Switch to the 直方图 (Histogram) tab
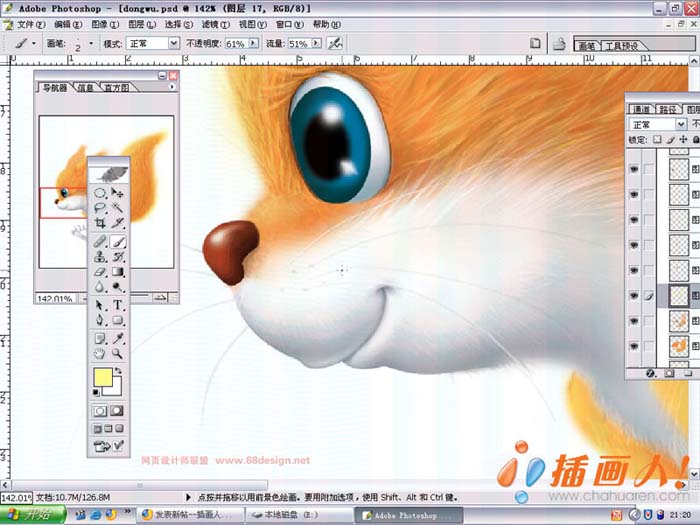 [116, 88]
